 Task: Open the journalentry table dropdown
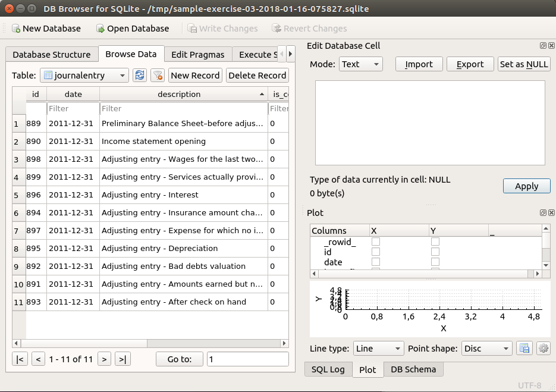pos(84,75)
